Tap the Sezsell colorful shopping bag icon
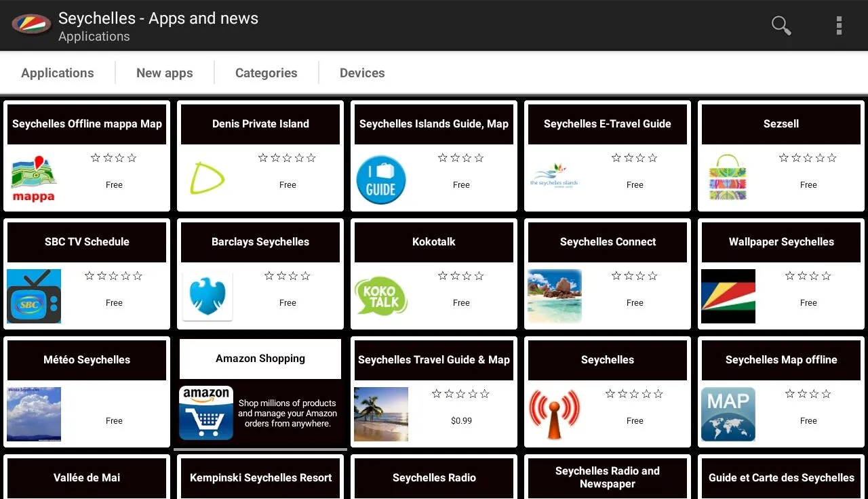Screen dimensions: 868x499 tap(728, 178)
